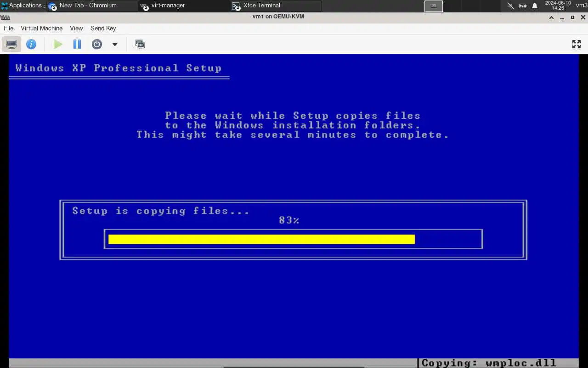Open the File menu
588x368 pixels.
8,28
